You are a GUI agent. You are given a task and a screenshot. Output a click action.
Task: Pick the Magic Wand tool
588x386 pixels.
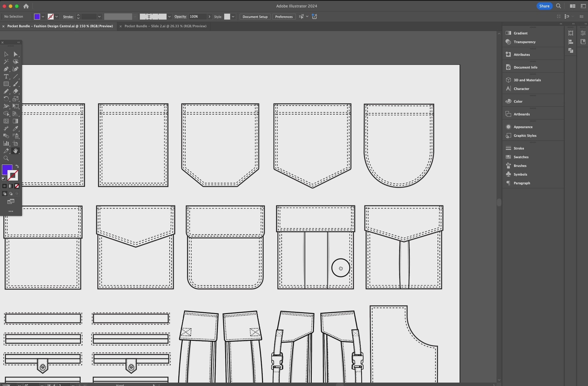(6, 61)
